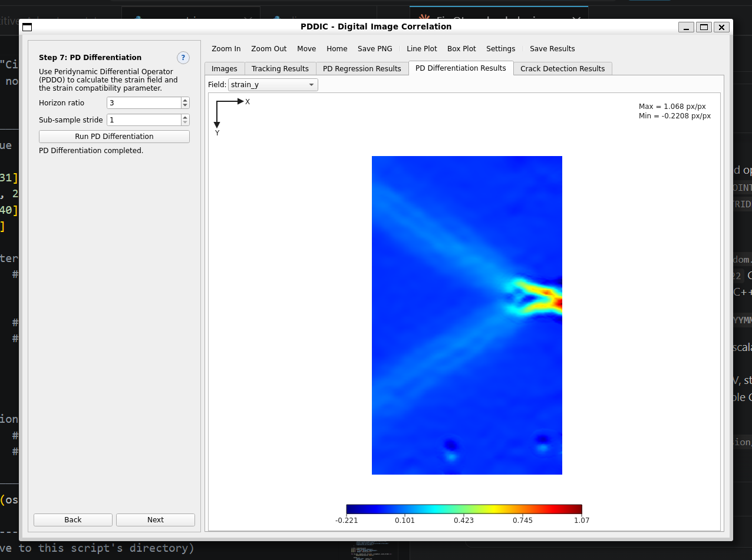Screen dimensions: 752x560
Task: Run PD Differentiation
Action: click(x=114, y=137)
